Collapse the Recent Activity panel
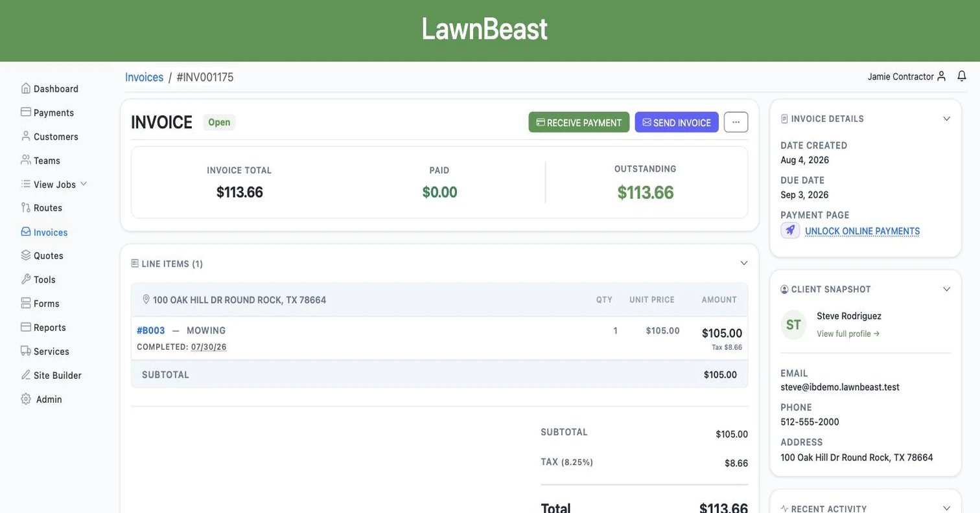Screen dimensions: 980x513 [x=947, y=508]
